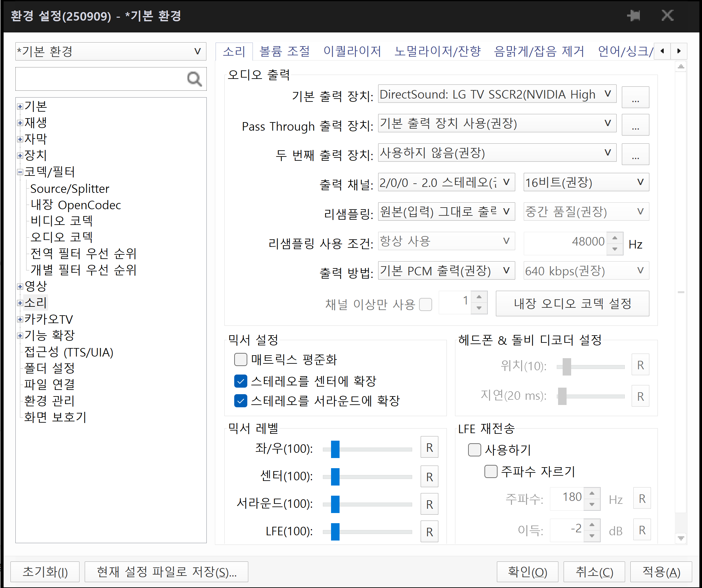702x588 pixels.
Task: Click the search magnifier icon
Action: coord(194,79)
